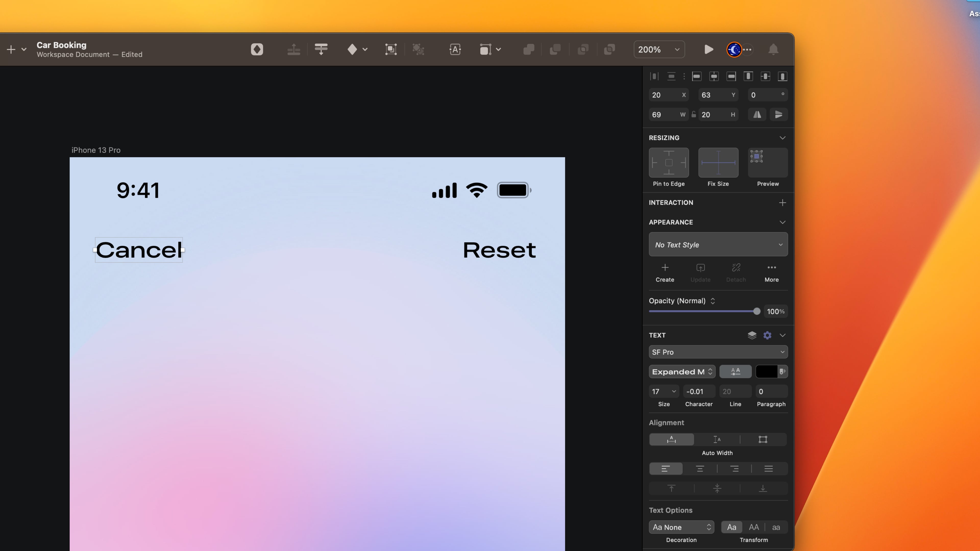Collapse the RESIZING section
The width and height of the screenshot is (980, 551).
coord(782,138)
